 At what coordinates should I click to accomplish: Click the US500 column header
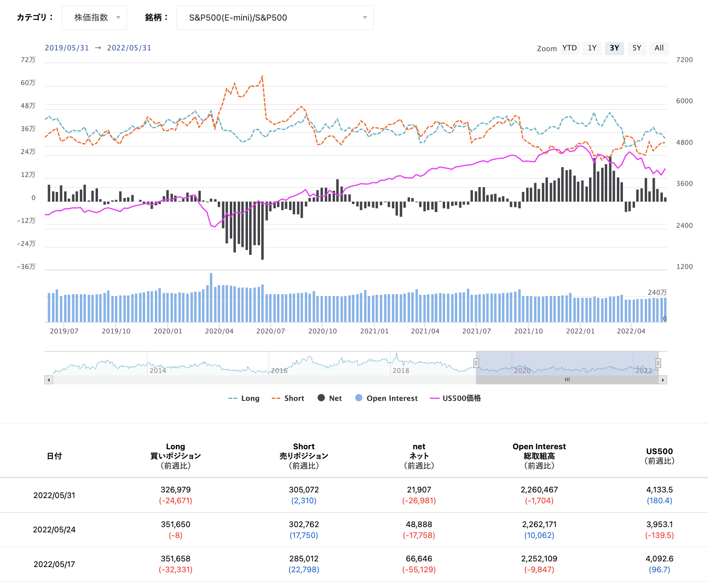click(660, 456)
